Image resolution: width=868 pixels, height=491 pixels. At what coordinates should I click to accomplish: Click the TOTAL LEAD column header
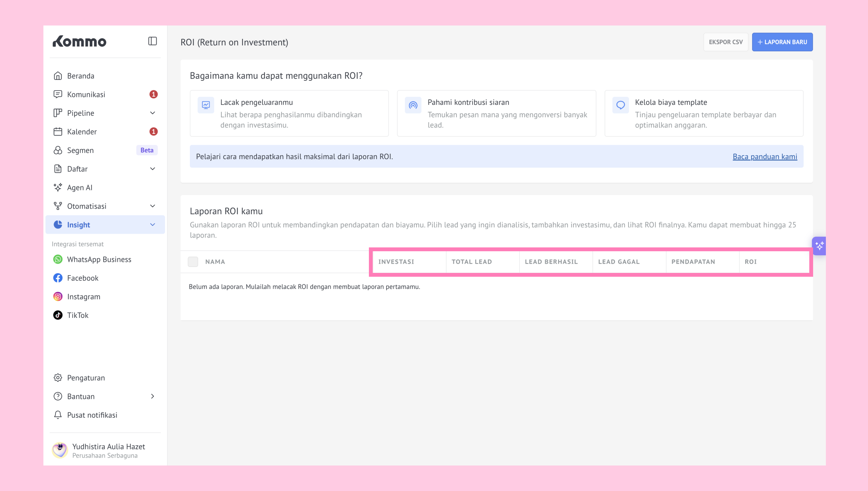472,262
